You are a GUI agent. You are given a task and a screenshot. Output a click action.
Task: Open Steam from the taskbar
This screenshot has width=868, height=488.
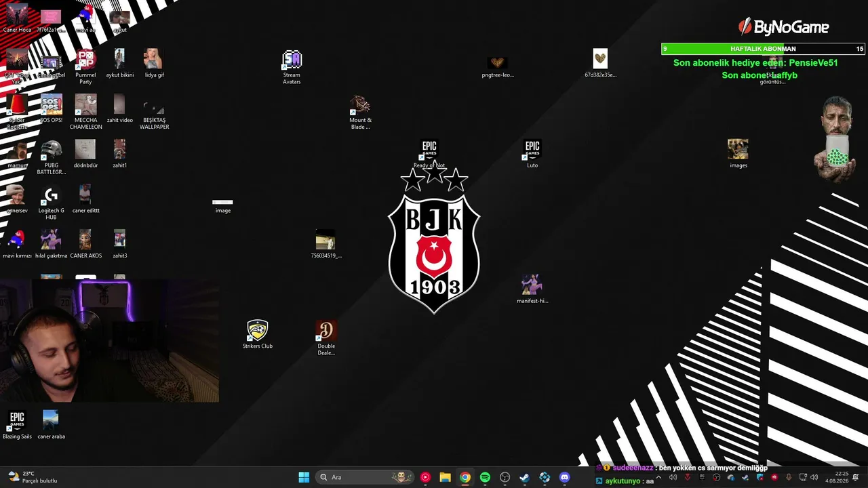[x=524, y=477]
